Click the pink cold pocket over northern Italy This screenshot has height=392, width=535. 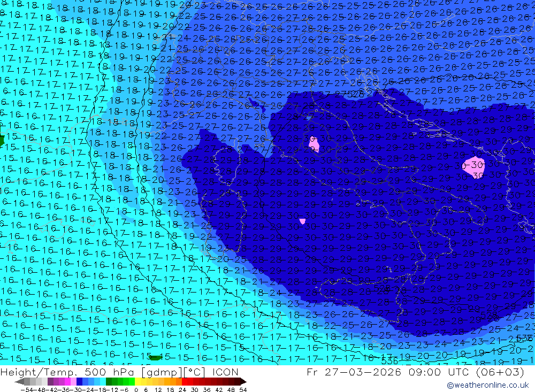314,144
